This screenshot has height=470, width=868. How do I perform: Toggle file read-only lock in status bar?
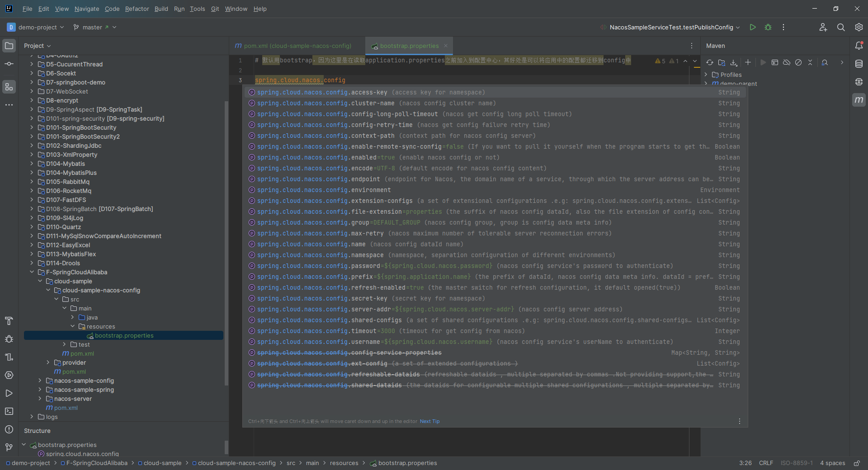point(857,463)
